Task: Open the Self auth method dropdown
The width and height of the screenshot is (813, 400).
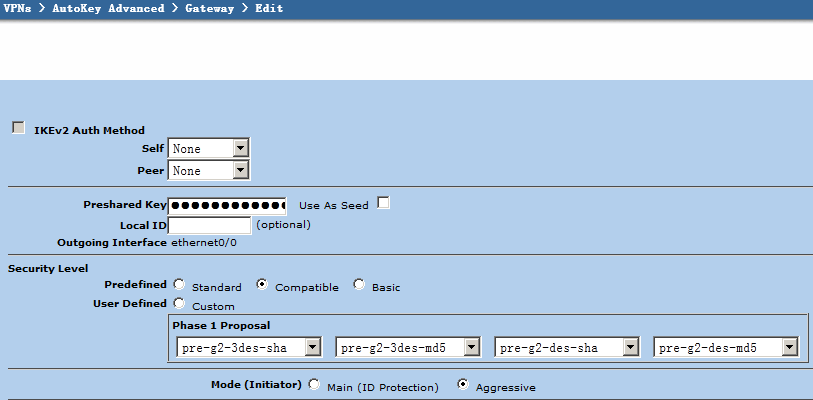Action: click(208, 149)
